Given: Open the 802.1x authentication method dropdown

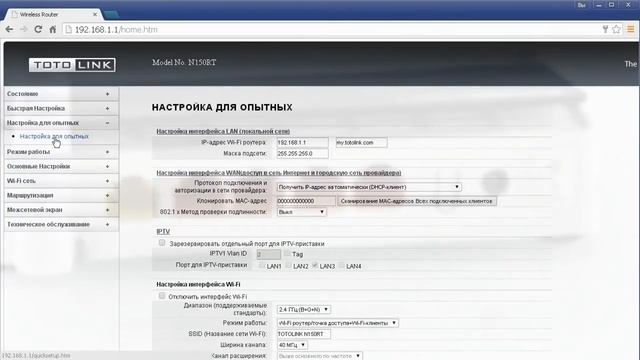Looking at the screenshot, I should 301,212.
